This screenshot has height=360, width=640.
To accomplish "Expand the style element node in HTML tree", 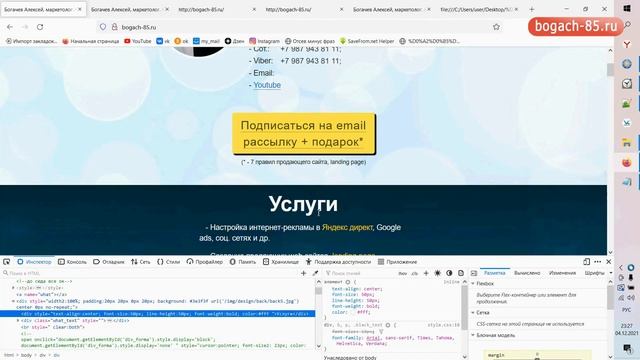I will coord(13,288).
